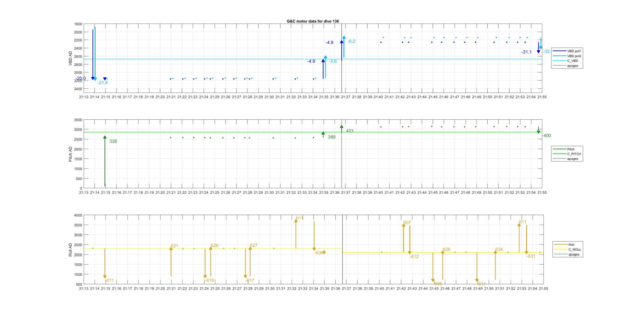The width and height of the screenshot is (644, 319).
Task: Click the "-636" roll data label
Action: click(319, 253)
